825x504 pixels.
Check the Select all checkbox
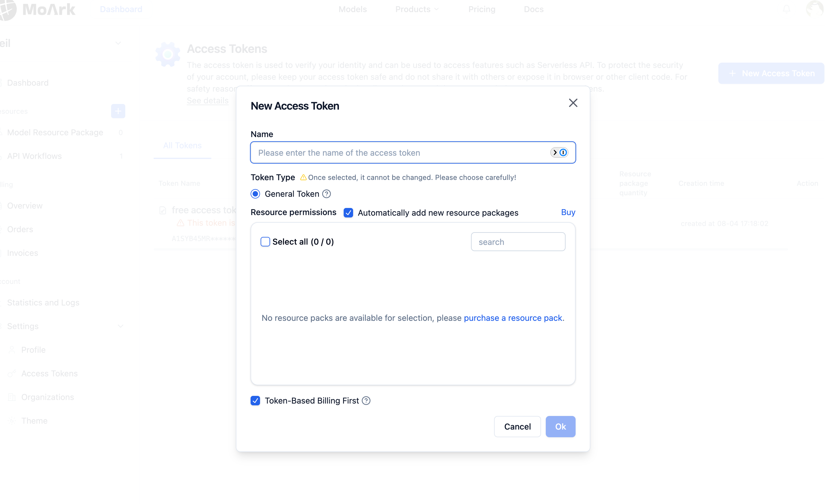tap(265, 242)
